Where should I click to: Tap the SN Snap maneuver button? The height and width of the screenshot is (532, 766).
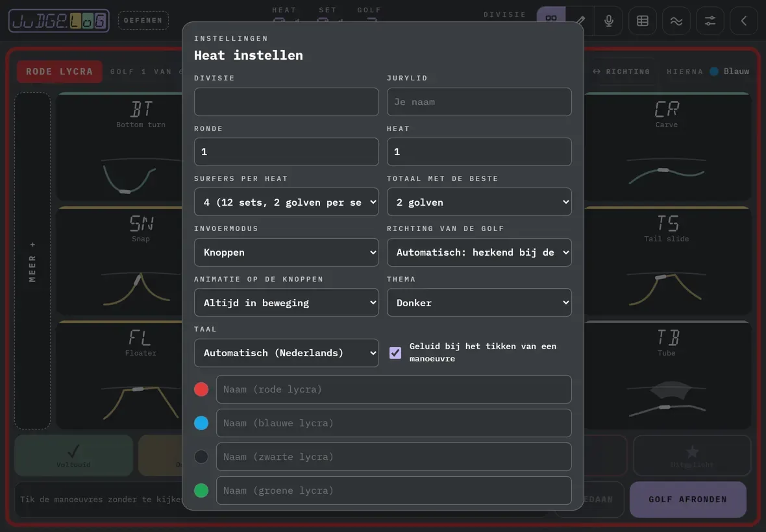click(x=119, y=261)
